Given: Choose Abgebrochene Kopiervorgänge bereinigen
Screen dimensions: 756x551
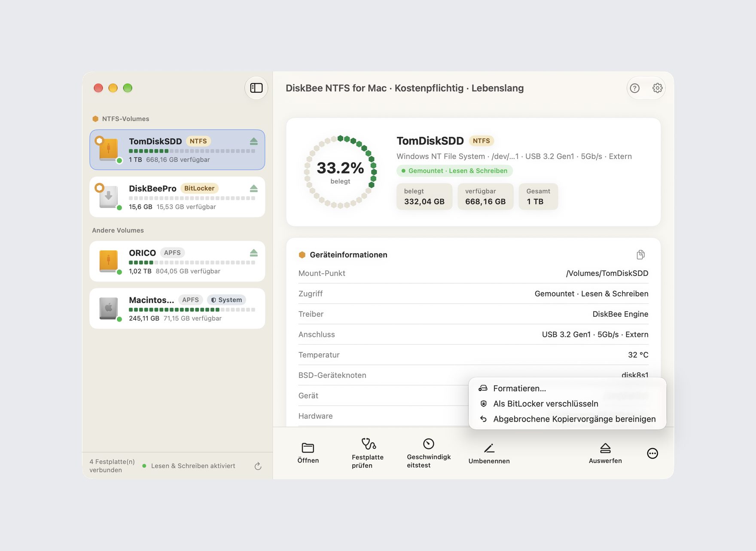Looking at the screenshot, I should [567, 419].
